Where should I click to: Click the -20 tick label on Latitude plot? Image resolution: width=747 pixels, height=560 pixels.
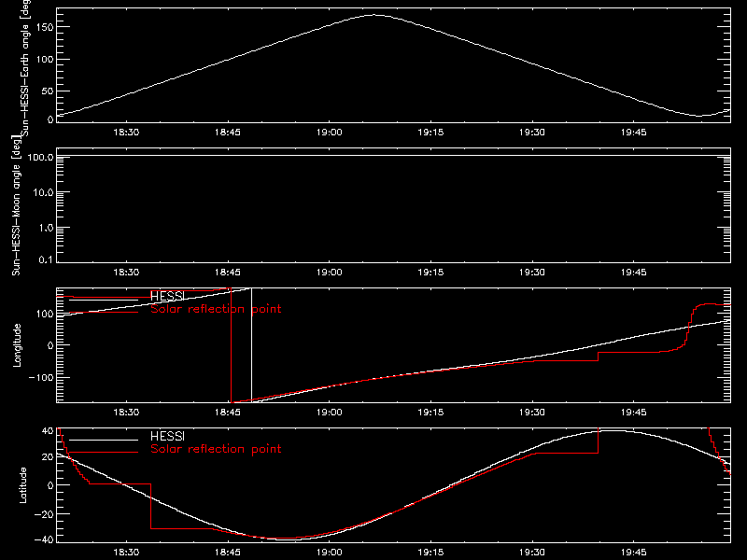[x=44, y=514]
